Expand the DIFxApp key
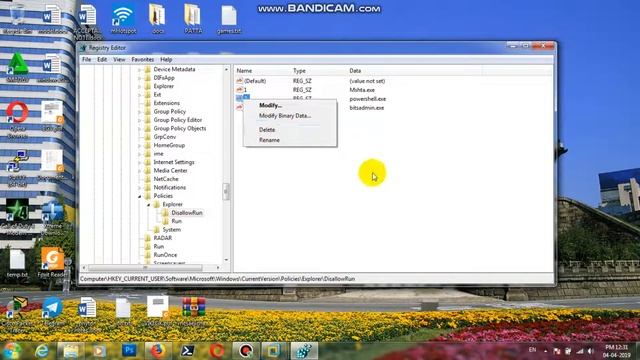The width and height of the screenshot is (640, 360). pyautogui.click(x=140, y=78)
